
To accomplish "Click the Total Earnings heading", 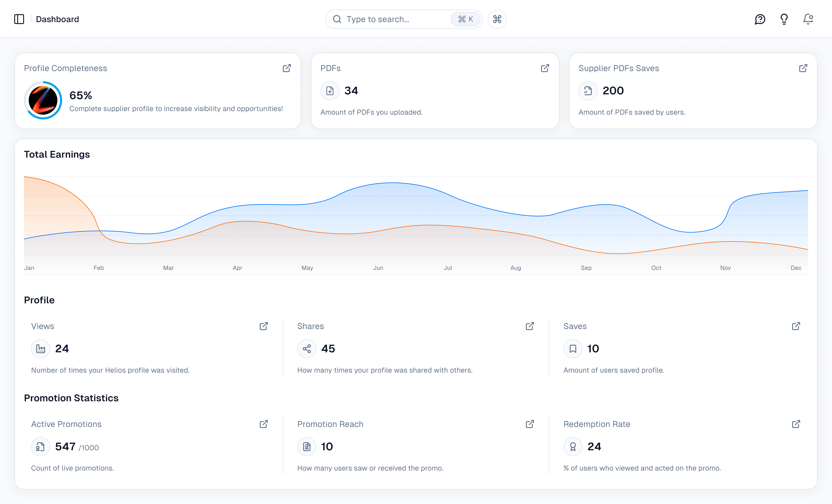I will click(x=57, y=155).
